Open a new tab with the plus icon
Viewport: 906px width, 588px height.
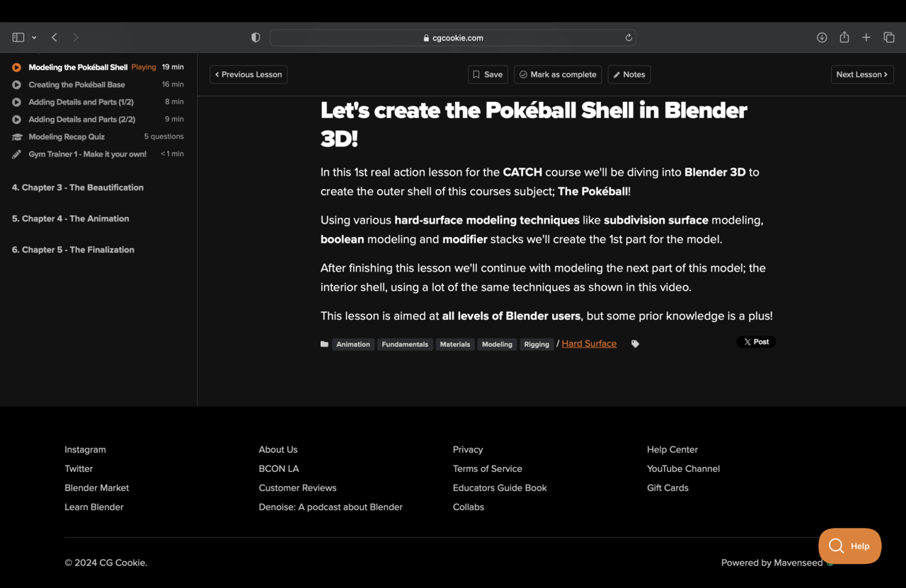click(x=866, y=38)
